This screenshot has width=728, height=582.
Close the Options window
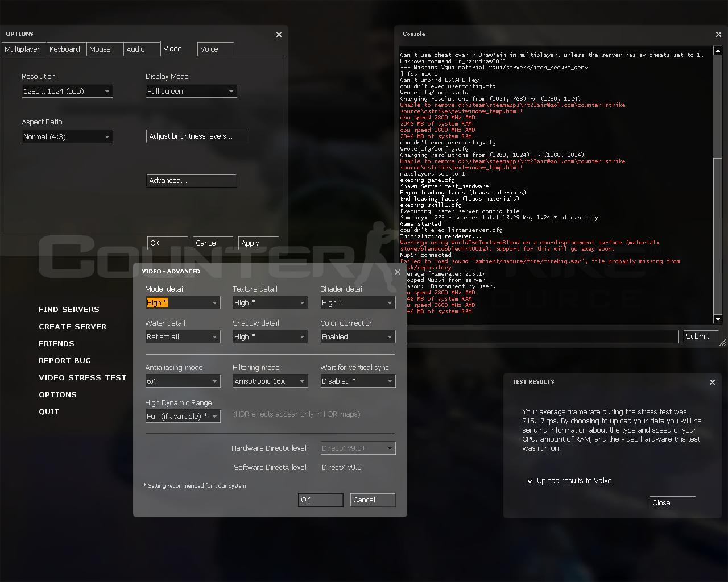tap(279, 34)
